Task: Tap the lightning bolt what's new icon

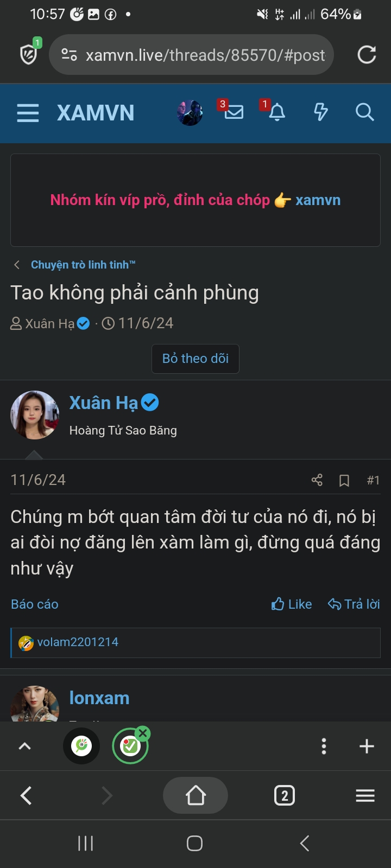Action: coord(321,112)
